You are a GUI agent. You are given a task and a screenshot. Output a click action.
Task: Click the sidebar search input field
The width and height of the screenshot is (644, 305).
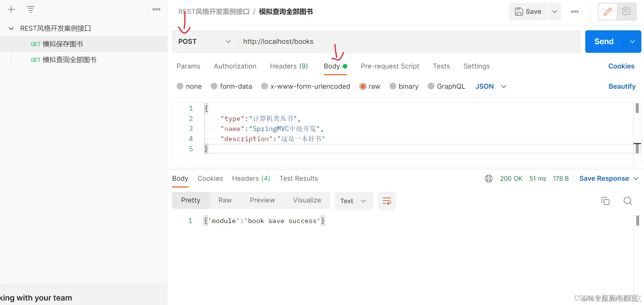coord(84,9)
